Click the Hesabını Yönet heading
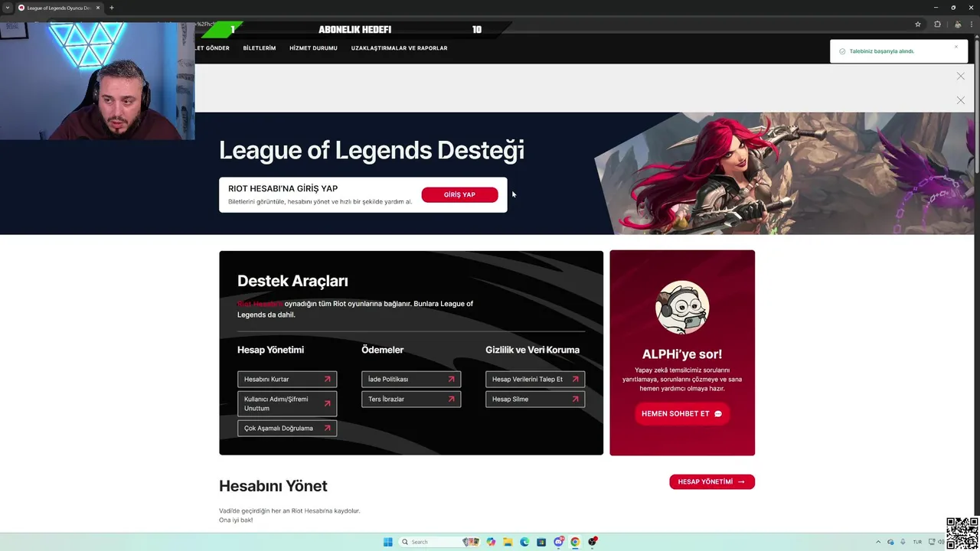 pyautogui.click(x=273, y=486)
